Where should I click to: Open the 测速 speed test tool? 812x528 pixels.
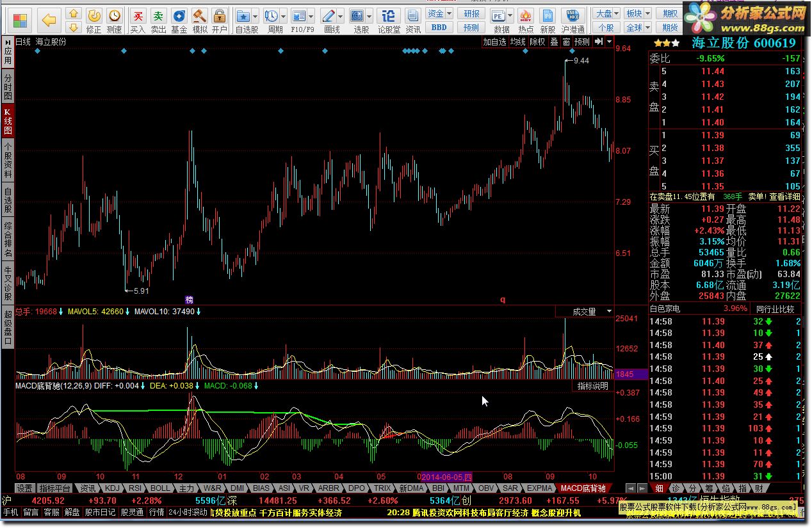click(x=115, y=20)
